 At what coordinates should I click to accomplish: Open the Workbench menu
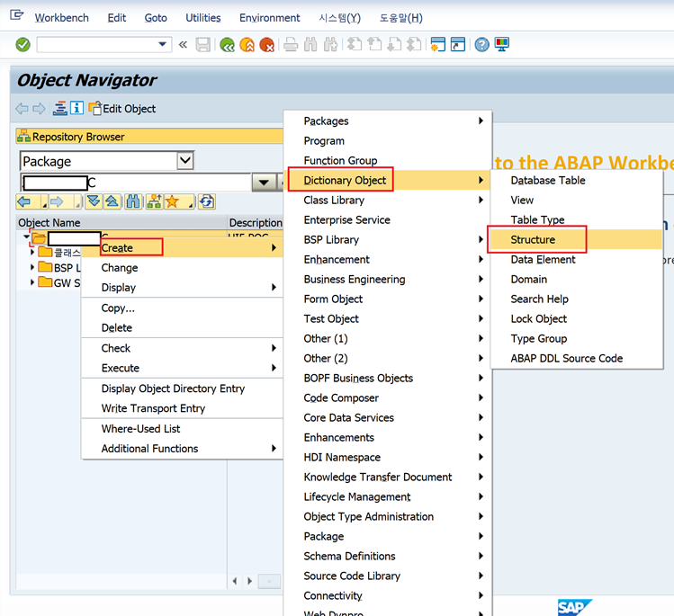[62, 18]
